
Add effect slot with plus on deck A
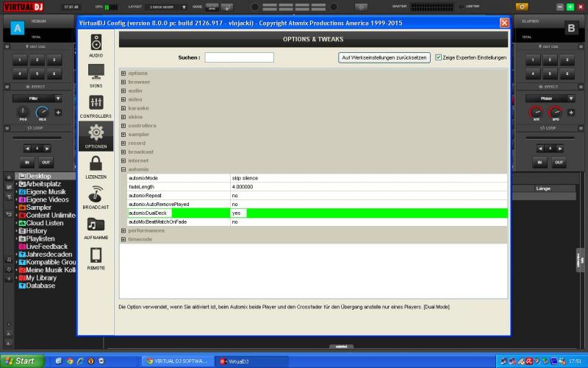pyautogui.click(x=58, y=113)
